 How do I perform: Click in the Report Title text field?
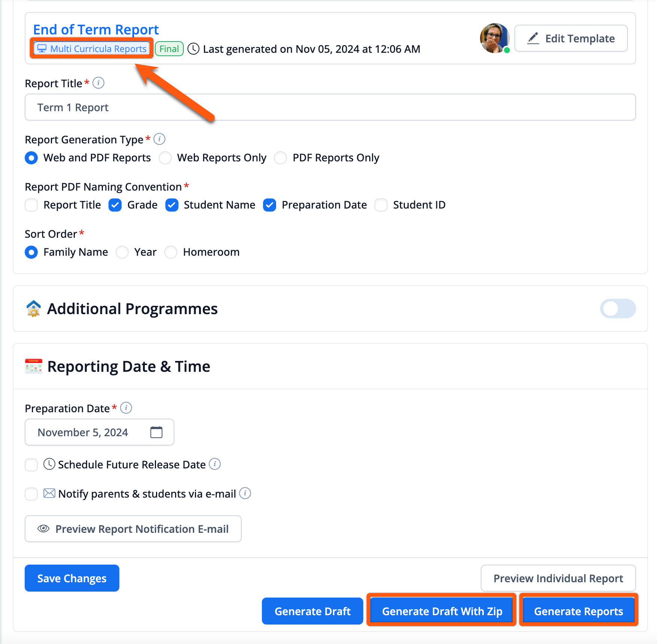pos(330,107)
